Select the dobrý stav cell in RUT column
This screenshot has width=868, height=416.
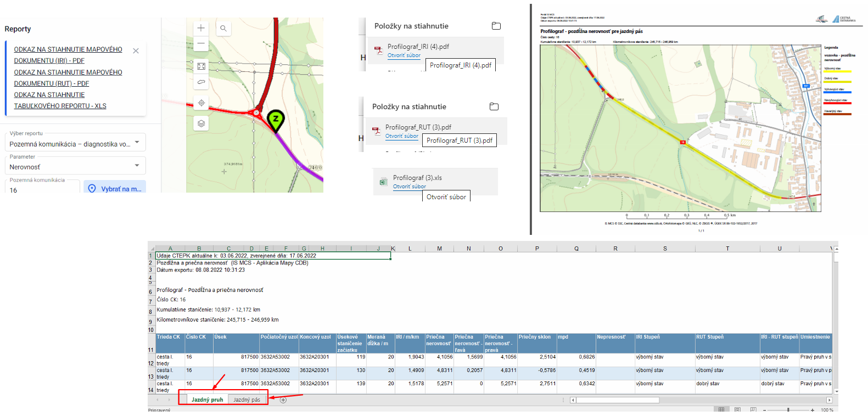tap(727, 387)
